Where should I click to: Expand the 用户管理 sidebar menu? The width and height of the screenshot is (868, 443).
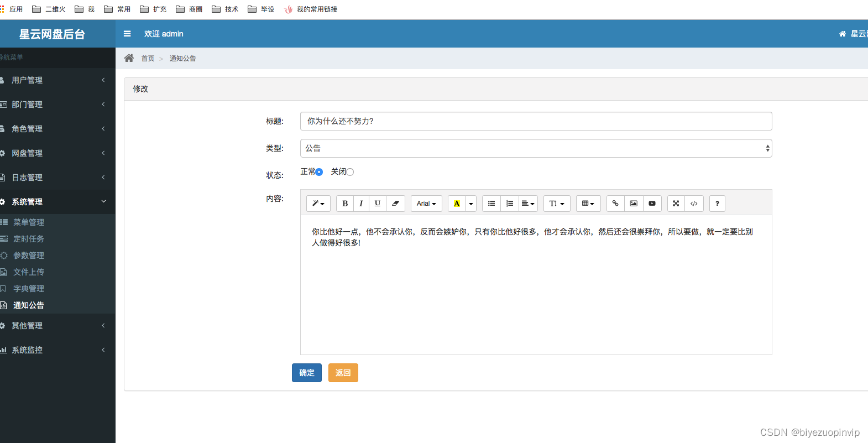coord(57,80)
